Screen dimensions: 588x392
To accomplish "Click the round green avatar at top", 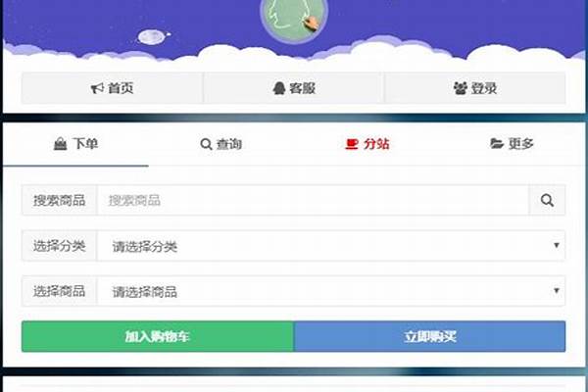I will [294, 19].
